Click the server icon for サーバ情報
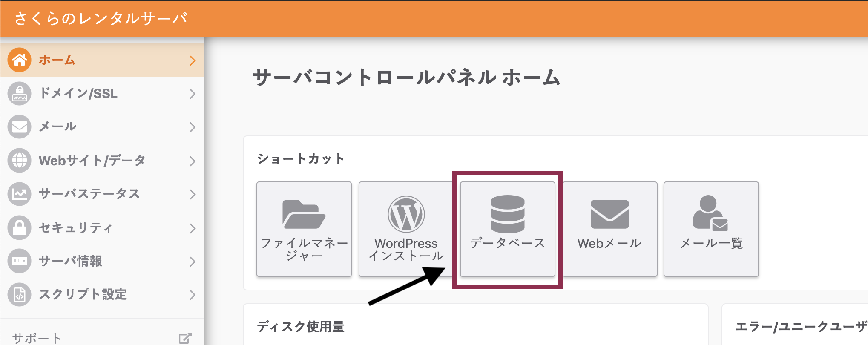Viewport: 868px width, 345px height. pos(19,261)
